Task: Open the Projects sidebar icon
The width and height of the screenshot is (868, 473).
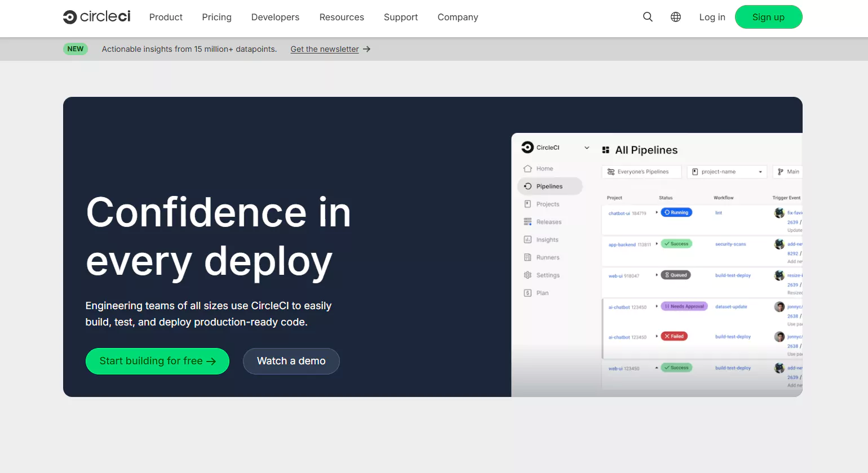Action: (528, 204)
